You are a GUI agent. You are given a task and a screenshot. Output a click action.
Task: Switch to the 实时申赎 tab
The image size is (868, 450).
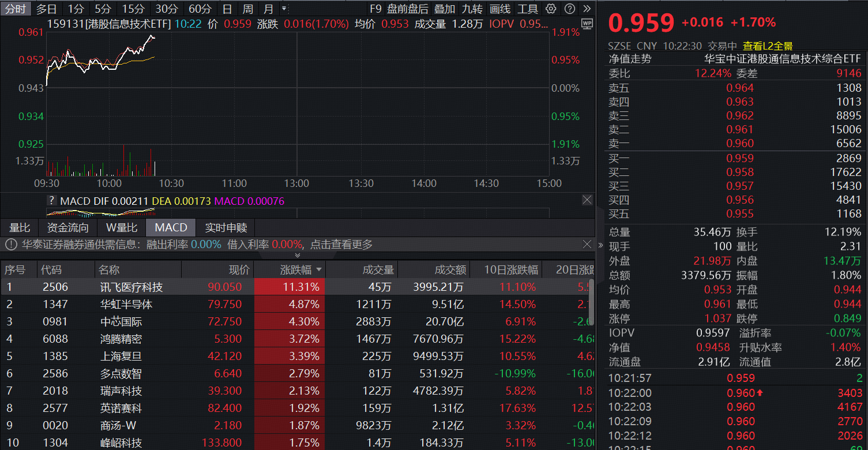[225, 227]
